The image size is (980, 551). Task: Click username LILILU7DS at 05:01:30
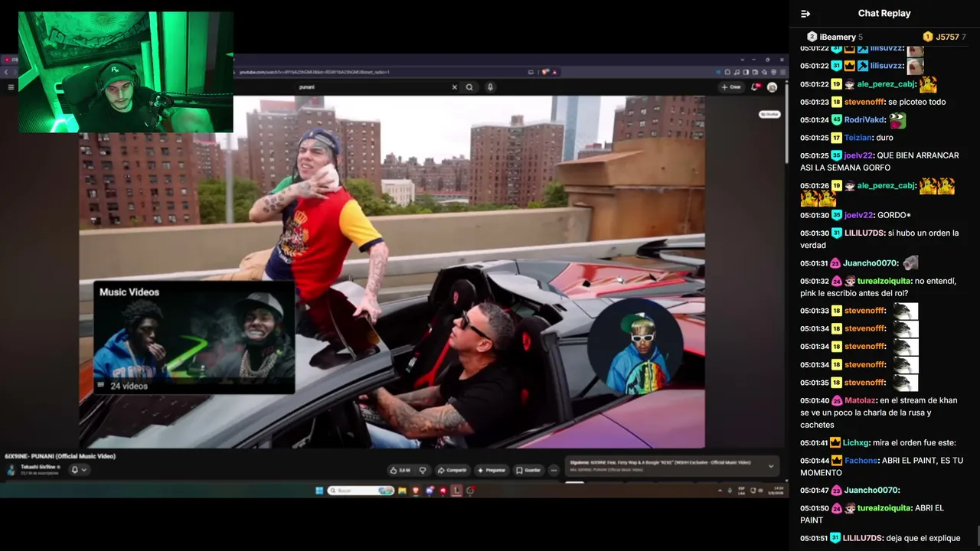864,233
